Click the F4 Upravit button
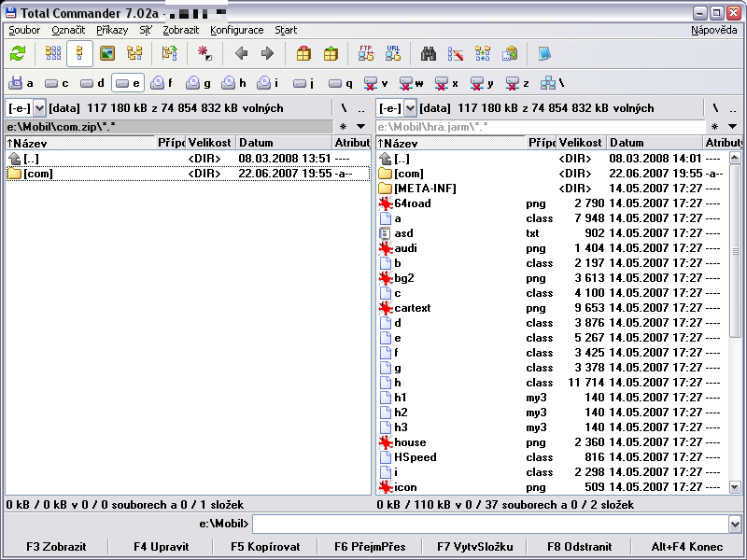Viewport: 747px width, 560px height. coord(161,547)
